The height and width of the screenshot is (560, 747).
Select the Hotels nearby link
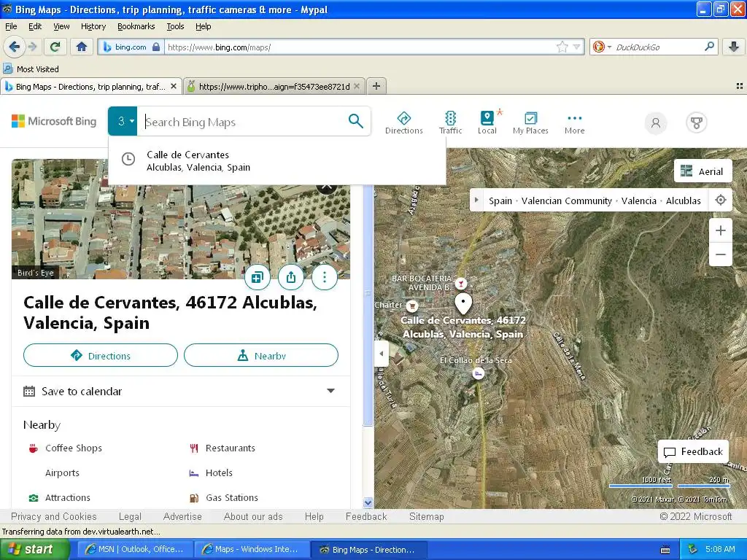pyautogui.click(x=219, y=472)
